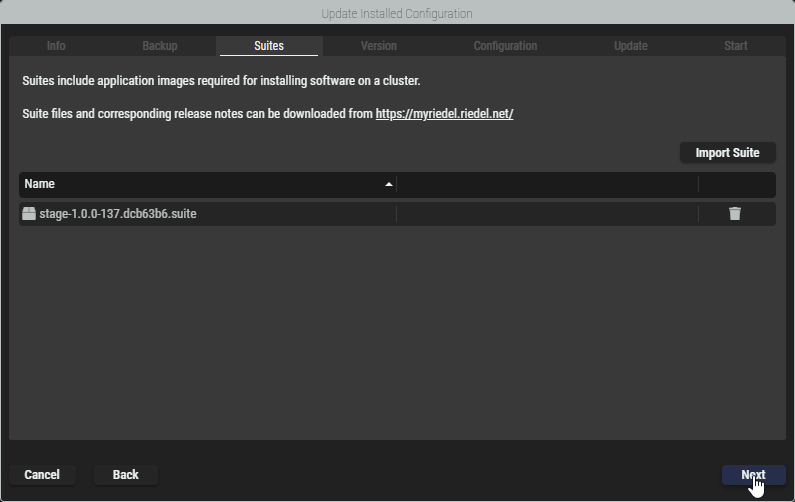Switch to the Update tab
The height and width of the screenshot is (502, 795).
[631, 46]
